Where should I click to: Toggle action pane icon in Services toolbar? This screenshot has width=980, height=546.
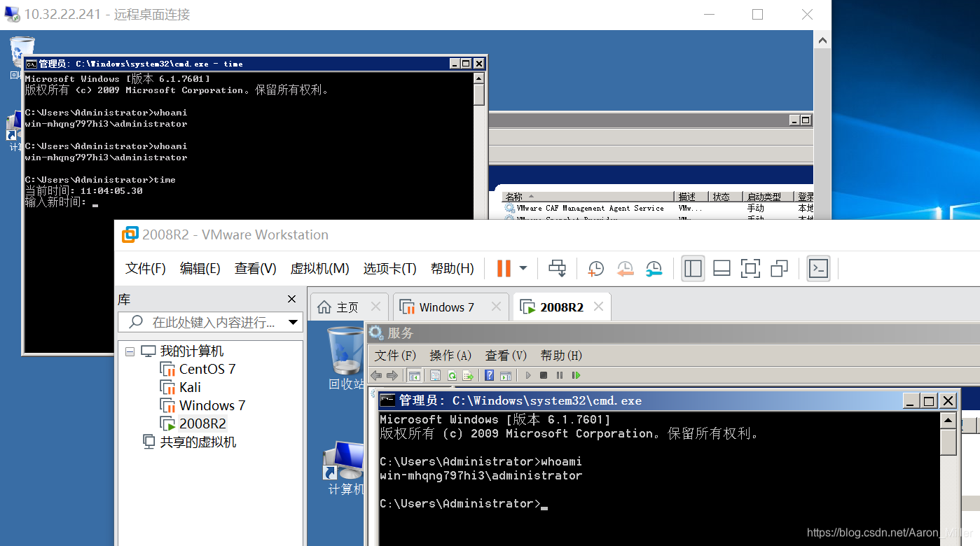[x=506, y=376]
